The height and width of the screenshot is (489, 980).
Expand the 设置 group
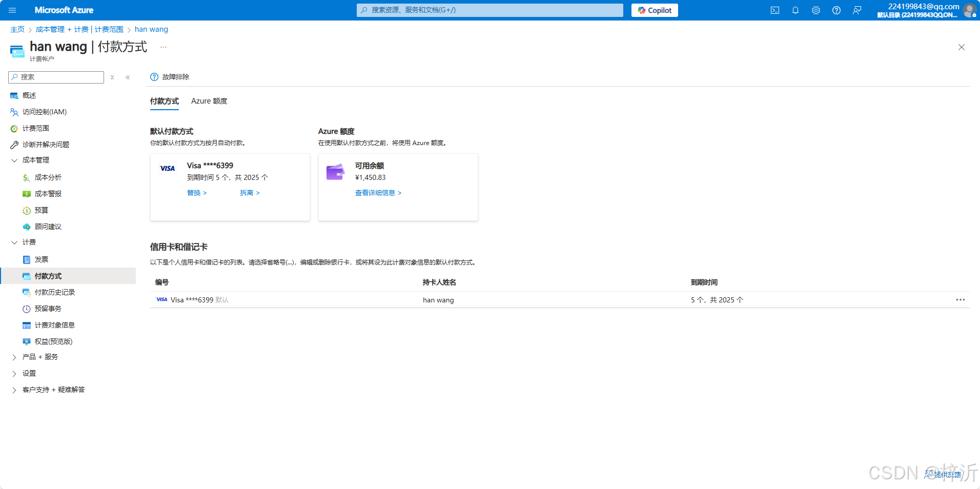pyautogui.click(x=14, y=374)
